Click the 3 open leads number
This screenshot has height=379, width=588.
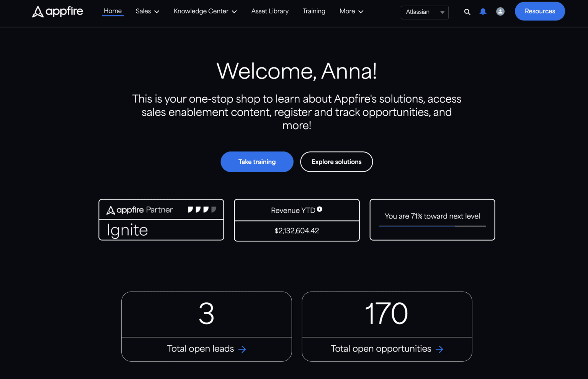tap(206, 313)
